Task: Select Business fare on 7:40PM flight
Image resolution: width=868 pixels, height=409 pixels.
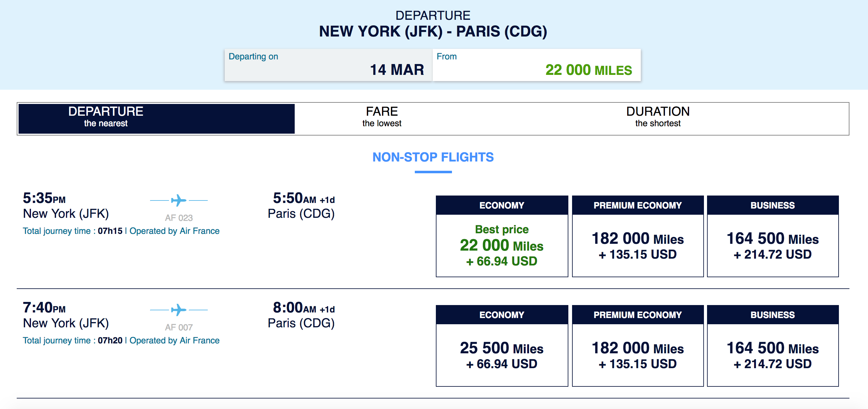Action: pyautogui.click(x=772, y=355)
